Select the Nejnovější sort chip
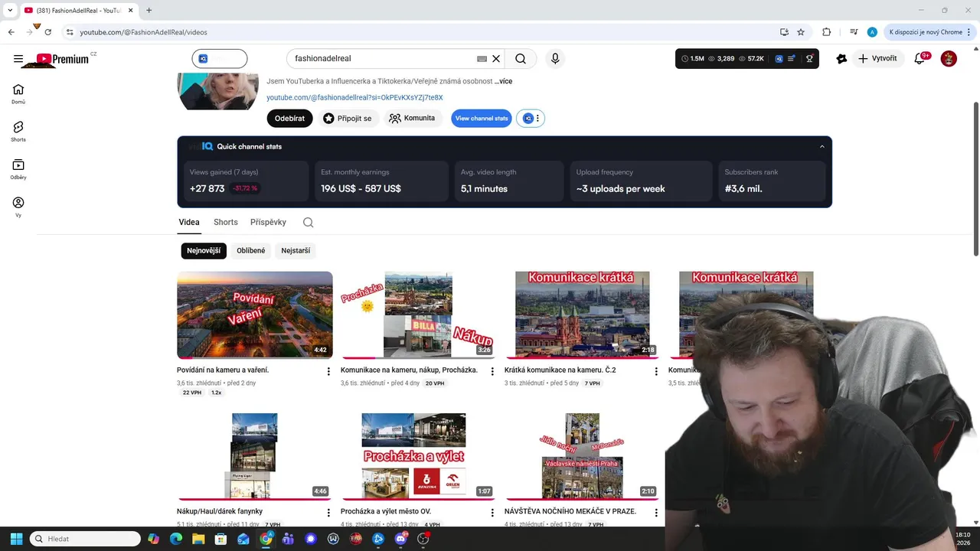This screenshot has width=980, height=551. pyautogui.click(x=204, y=250)
